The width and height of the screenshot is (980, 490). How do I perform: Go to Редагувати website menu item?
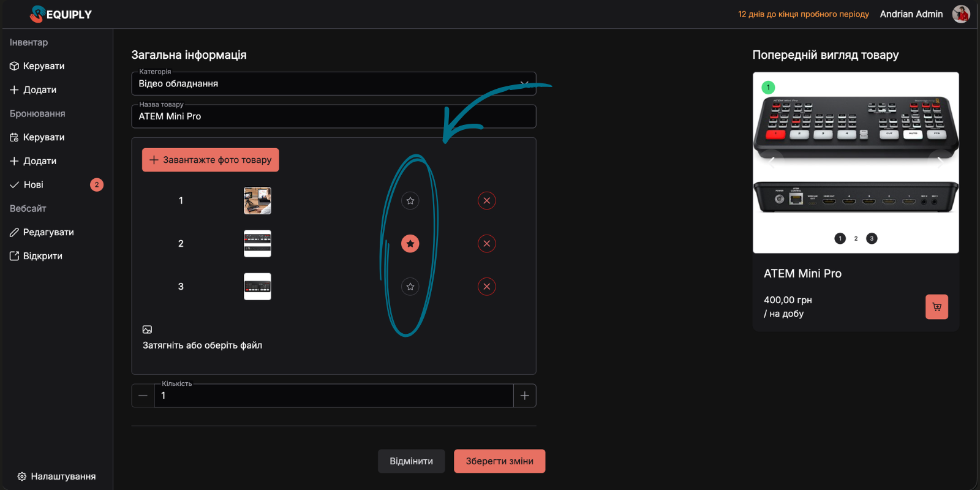point(48,232)
